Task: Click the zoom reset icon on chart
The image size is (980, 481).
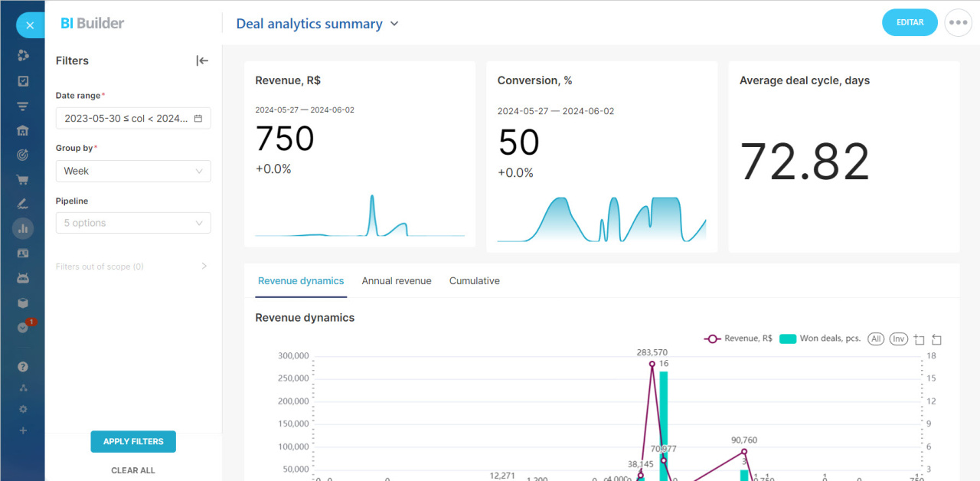Action: point(936,339)
